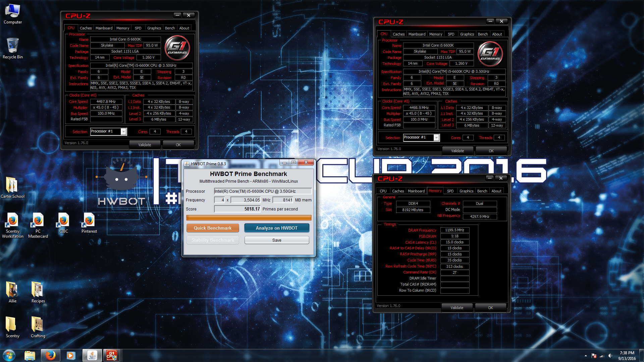This screenshot has height=362, width=644.
Task: Open Caches tab in top-left CPU-Z
Action: point(86,28)
